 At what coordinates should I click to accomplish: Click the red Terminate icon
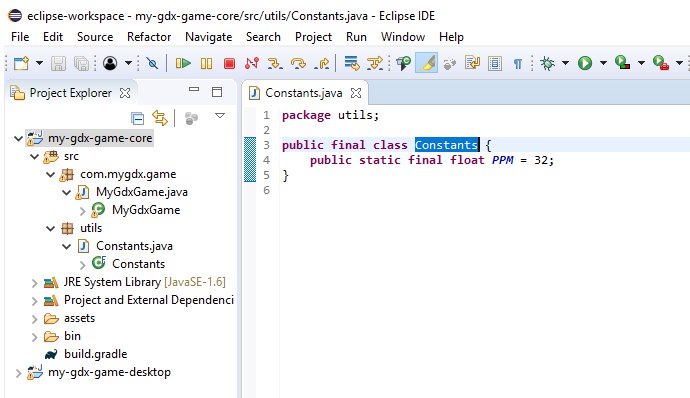[x=229, y=63]
